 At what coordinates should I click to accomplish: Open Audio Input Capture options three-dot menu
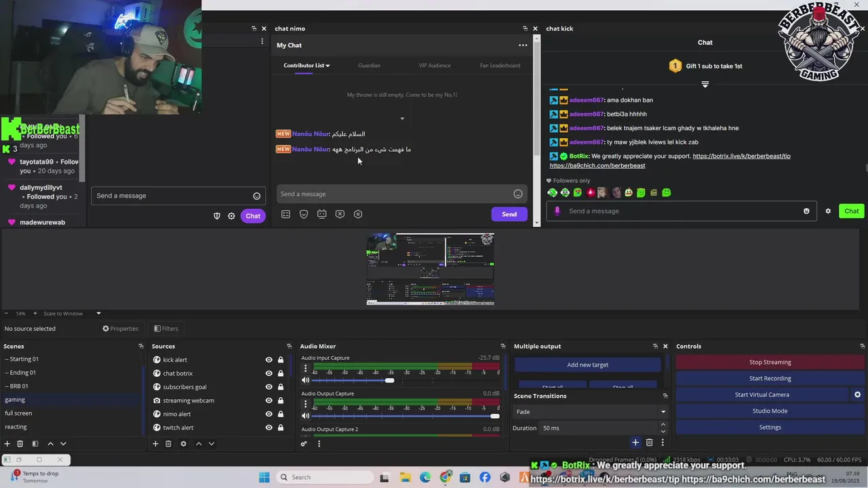(x=305, y=369)
